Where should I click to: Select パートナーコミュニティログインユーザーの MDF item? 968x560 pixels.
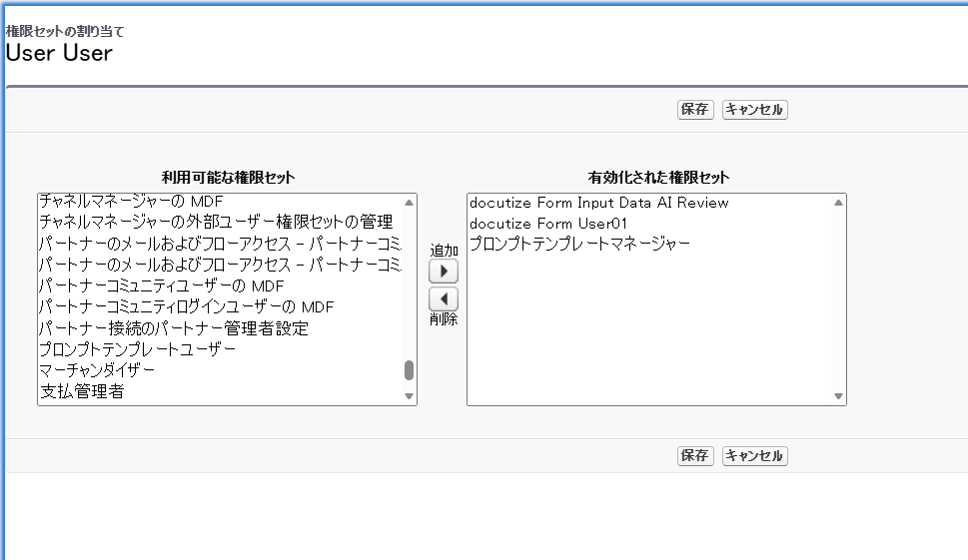(x=221, y=307)
